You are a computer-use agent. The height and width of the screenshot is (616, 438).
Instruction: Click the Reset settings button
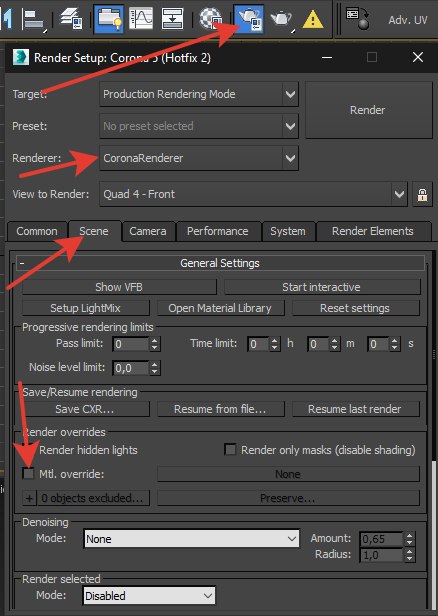pyautogui.click(x=356, y=308)
